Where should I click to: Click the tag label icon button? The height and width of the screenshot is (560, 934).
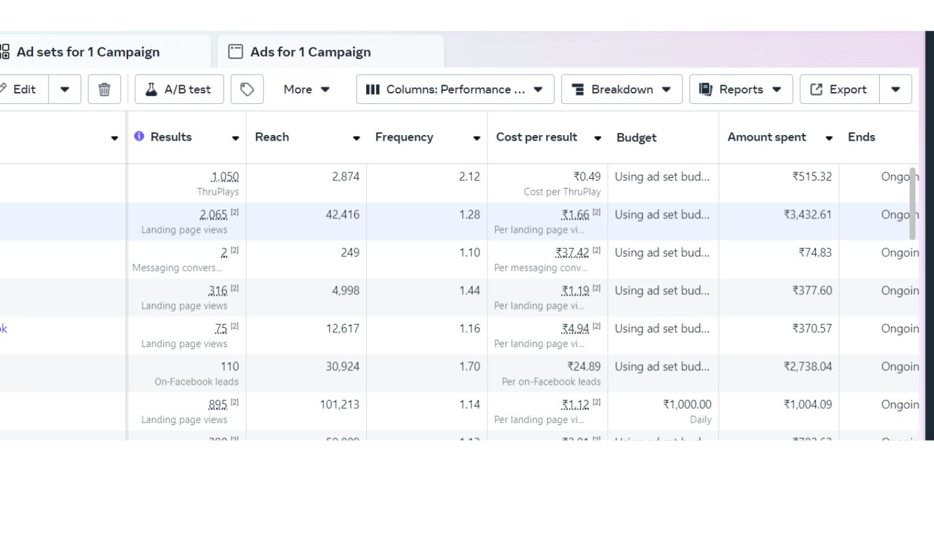click(247, 89)
